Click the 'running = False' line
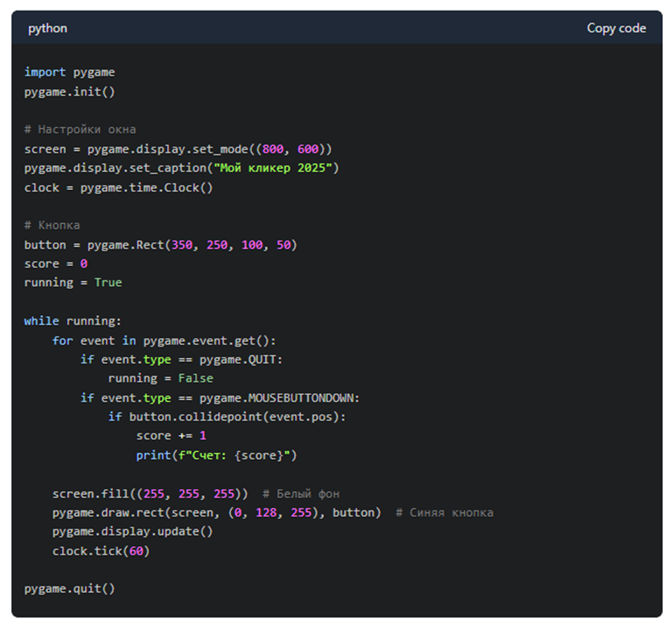 click(x=161, y=378)
